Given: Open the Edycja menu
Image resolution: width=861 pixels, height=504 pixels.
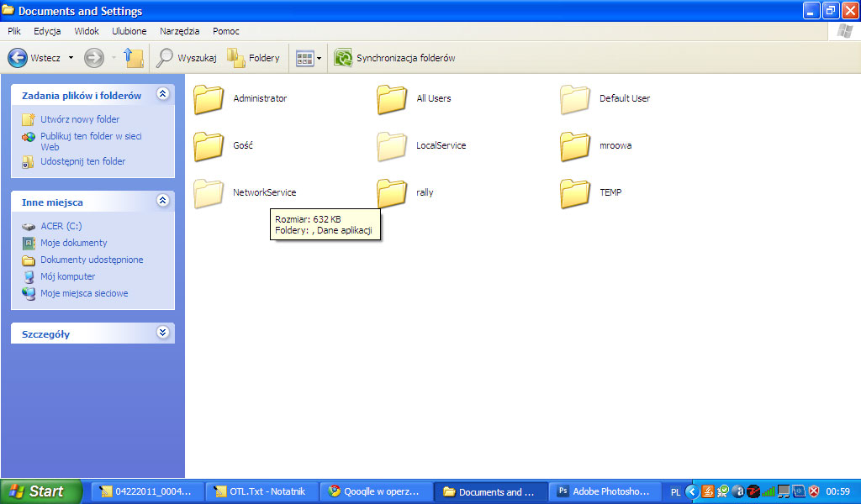Looking at the screenshot, I should coord(47,31).
